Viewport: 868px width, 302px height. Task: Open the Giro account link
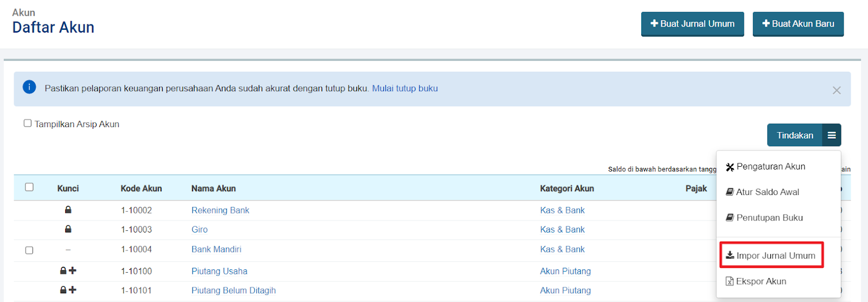pyautogui.click(x=200, y=230)
